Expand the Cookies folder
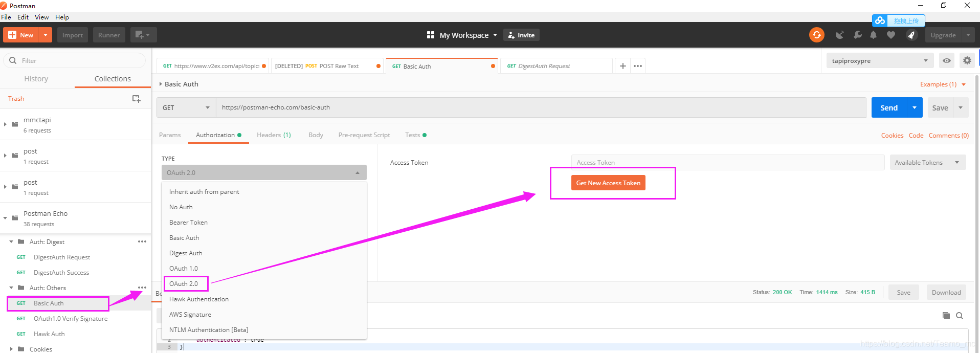The image size is (980, 353). pos(11,349)
